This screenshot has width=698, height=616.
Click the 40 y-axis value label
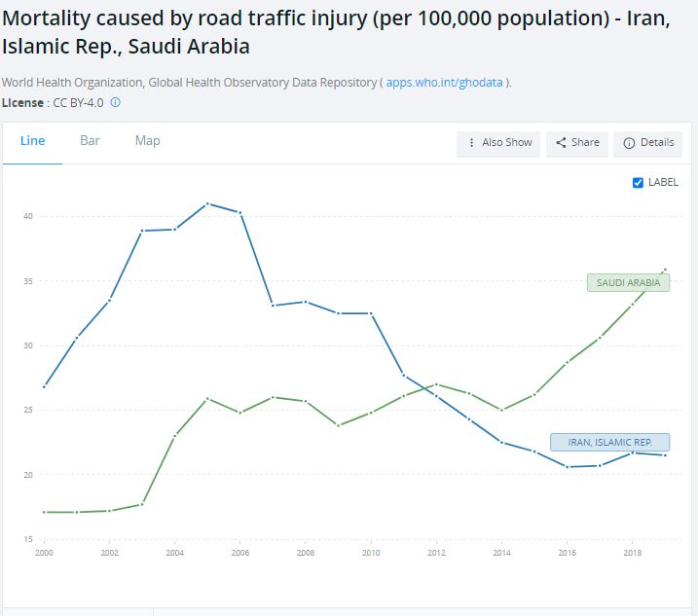[29, 216]
